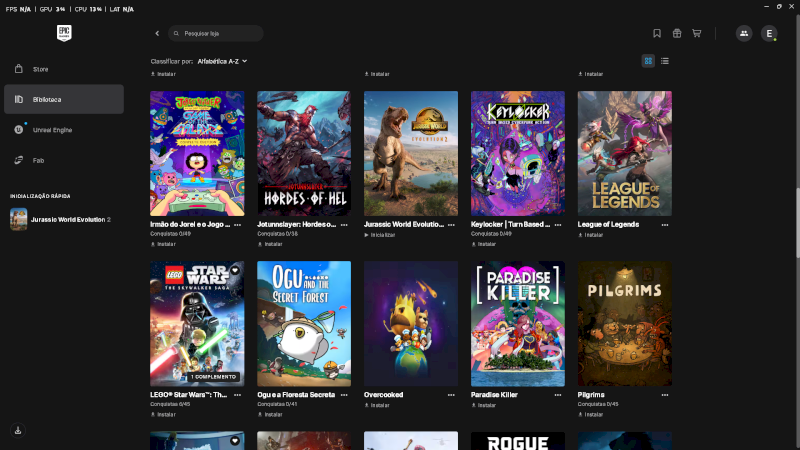This screenshot has height=450, width=800.
Task: Open options menu for Paradise Killer
Action: 558,395
